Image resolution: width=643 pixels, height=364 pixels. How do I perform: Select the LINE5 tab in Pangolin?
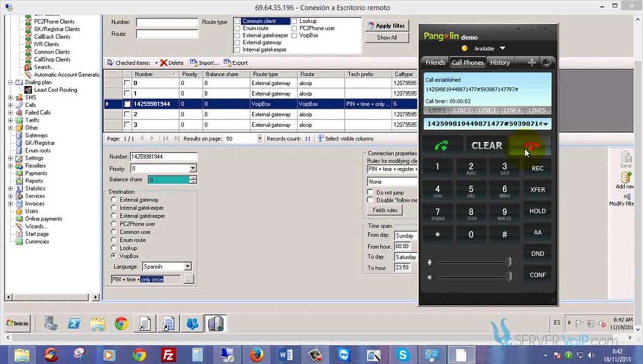[x=537, y=110]
